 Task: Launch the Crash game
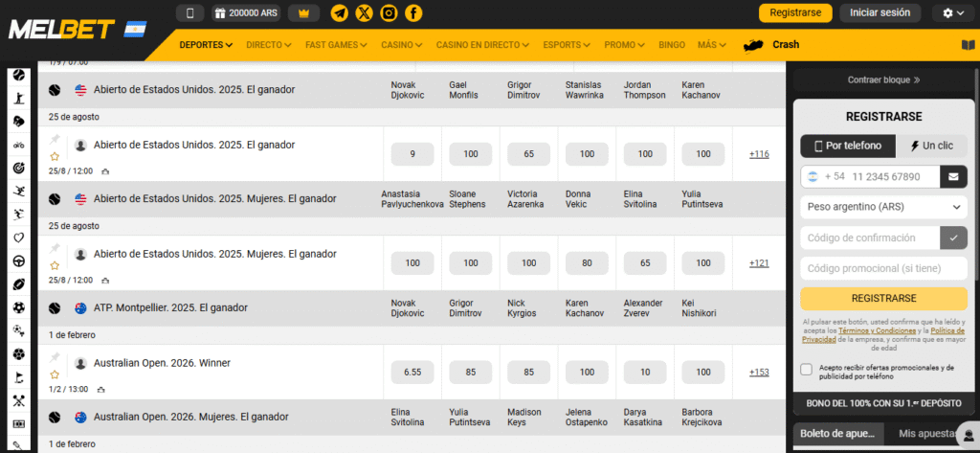771,45
